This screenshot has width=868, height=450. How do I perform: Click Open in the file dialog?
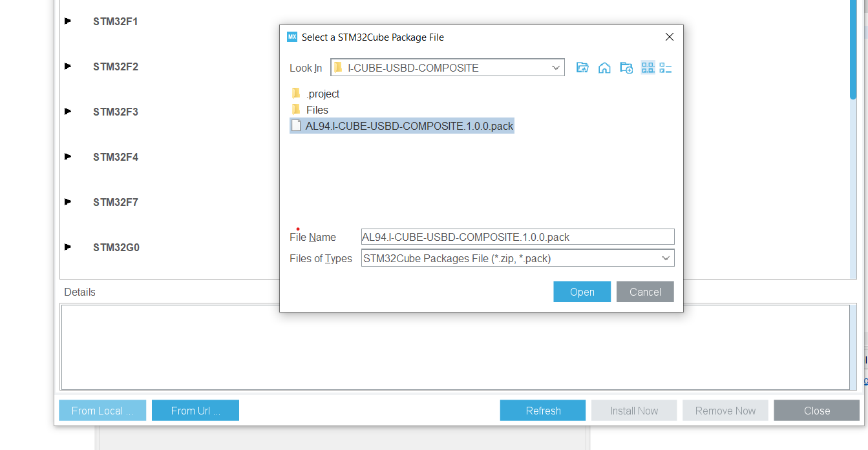coord(582,292)
